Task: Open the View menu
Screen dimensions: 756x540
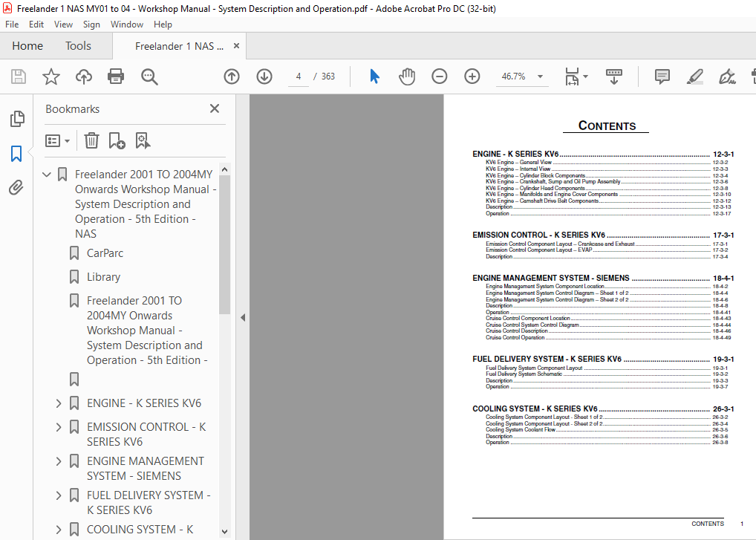Action: click(63, 24)
